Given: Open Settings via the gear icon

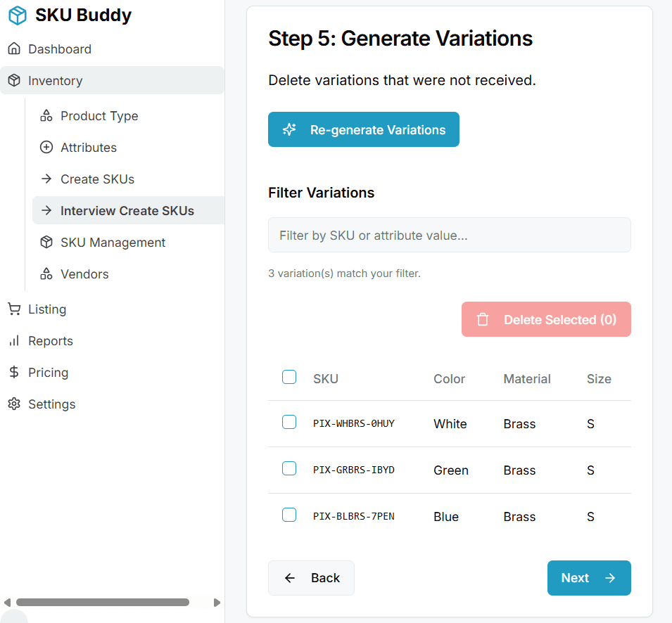Looking at the screenshot, I should tap(14, 404).
